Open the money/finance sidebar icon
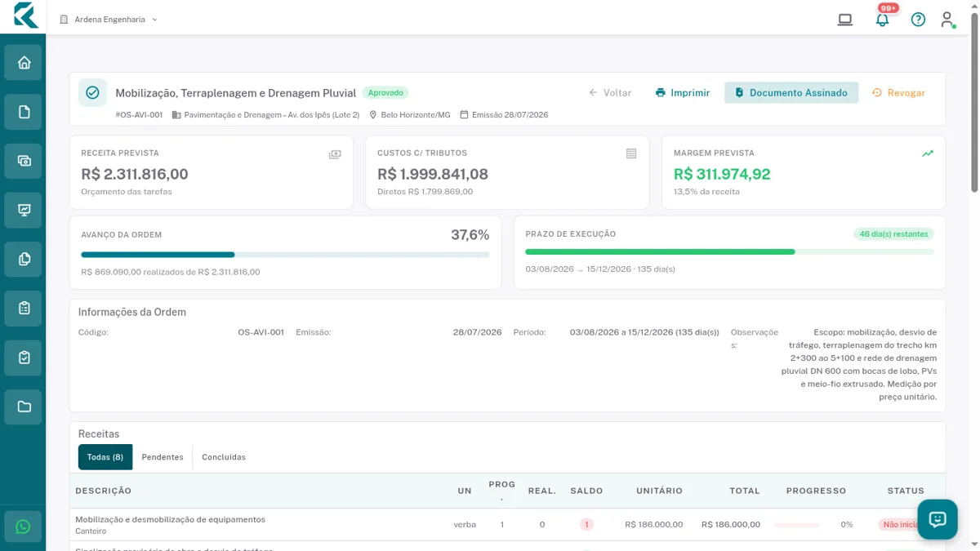Image resolution: width=980 pixels, height=551 pixels. click(23, 161)
